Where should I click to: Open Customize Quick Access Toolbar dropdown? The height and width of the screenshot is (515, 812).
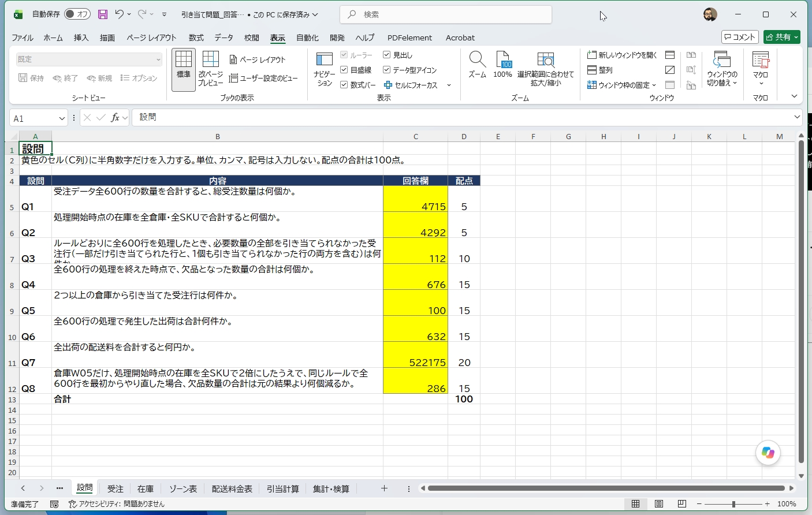pyautogui.click(x=164, y=14)
